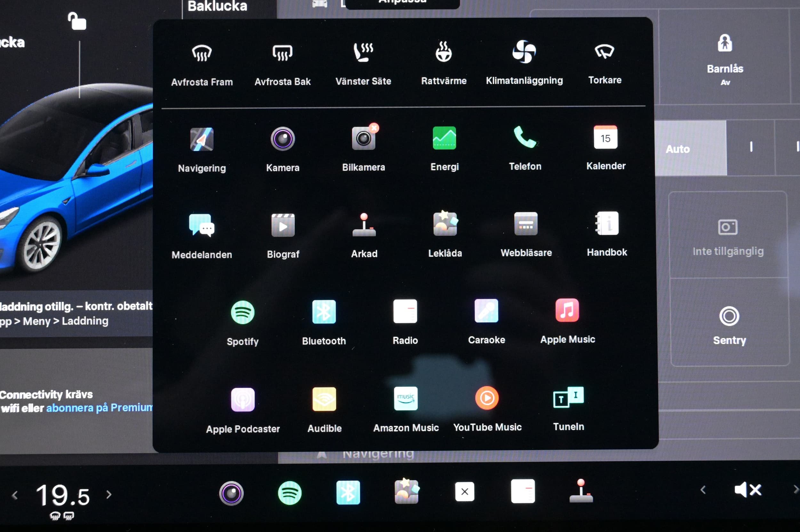The width and height of the screenshot is (800, 532).
Task: Tap the unlock padlock icon above the car
Action: pyautogui.click(x=77, y=21)
